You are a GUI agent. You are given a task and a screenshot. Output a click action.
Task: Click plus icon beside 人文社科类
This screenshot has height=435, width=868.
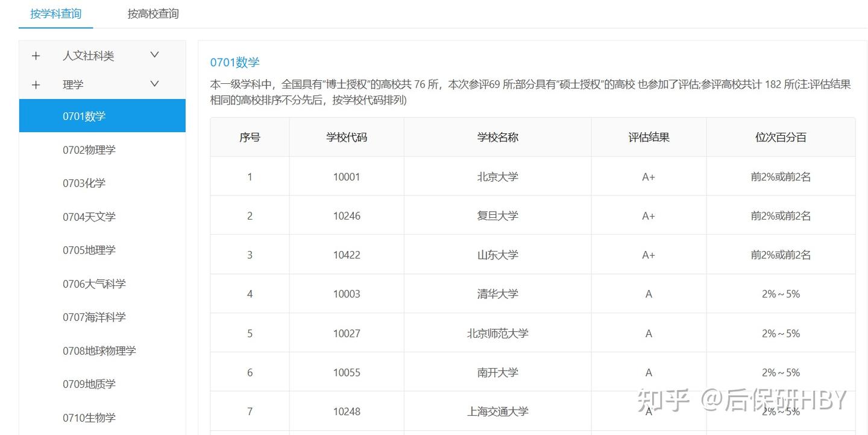36,56
